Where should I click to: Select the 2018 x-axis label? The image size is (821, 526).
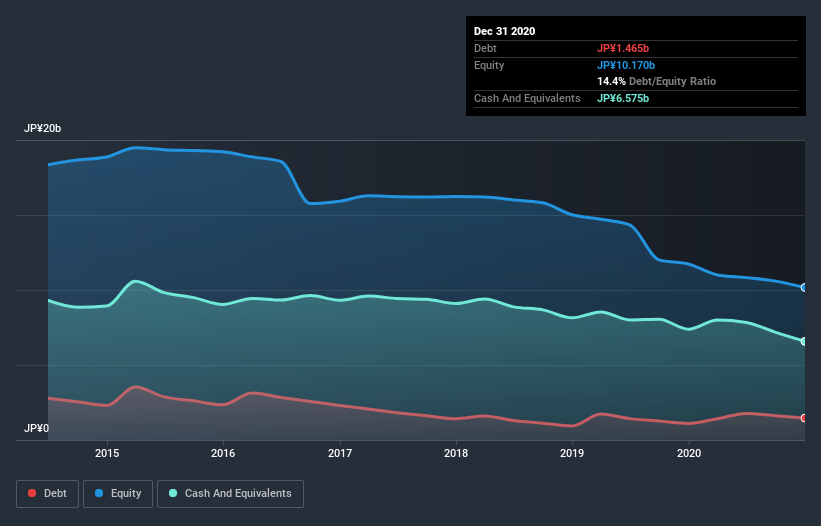[456, 453]
